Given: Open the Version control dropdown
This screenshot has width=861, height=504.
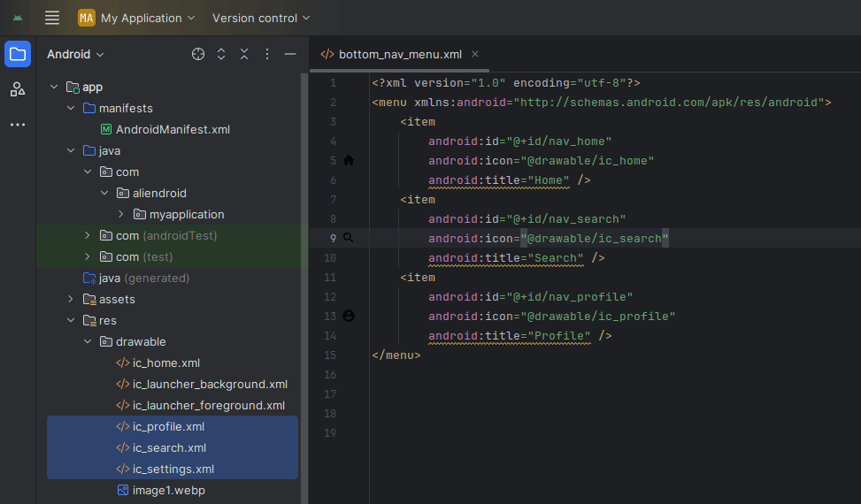Looking at the screenshot, I should pos(261,18).
